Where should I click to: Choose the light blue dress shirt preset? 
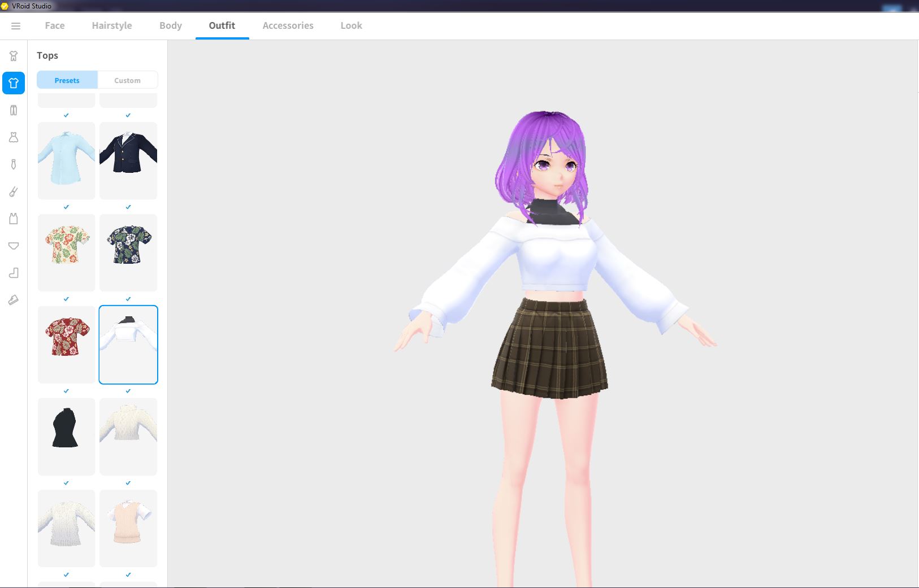point(67,160)
